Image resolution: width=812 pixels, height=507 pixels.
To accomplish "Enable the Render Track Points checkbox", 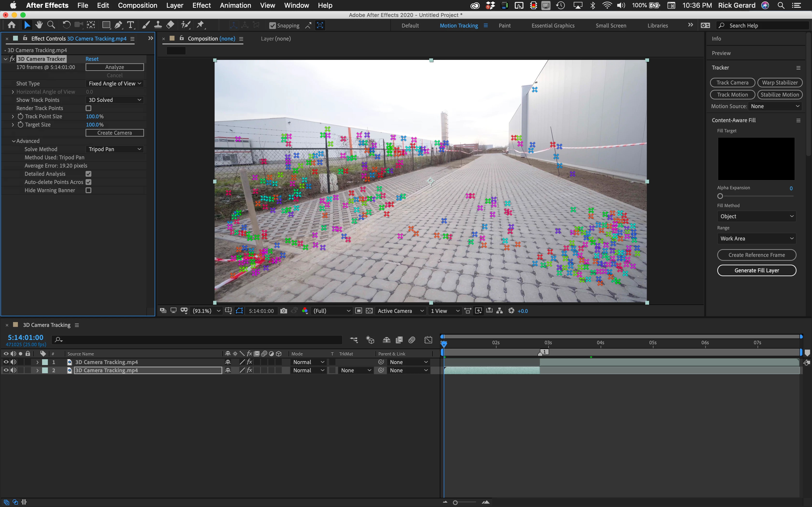I will [89, 108].
